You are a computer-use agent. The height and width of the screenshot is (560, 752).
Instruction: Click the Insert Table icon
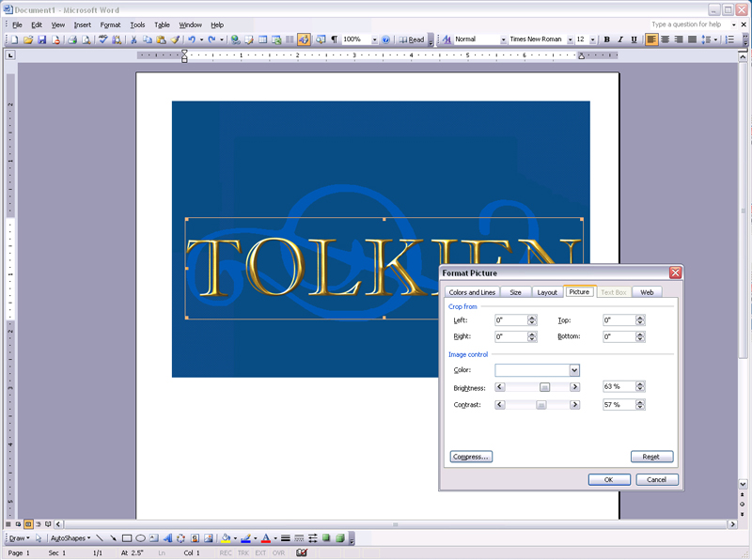click(x=263, y=39)
